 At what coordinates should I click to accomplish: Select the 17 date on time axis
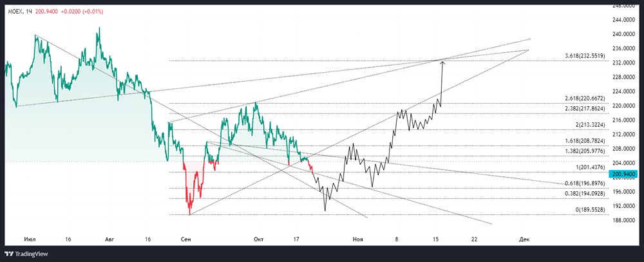point(296,239)
